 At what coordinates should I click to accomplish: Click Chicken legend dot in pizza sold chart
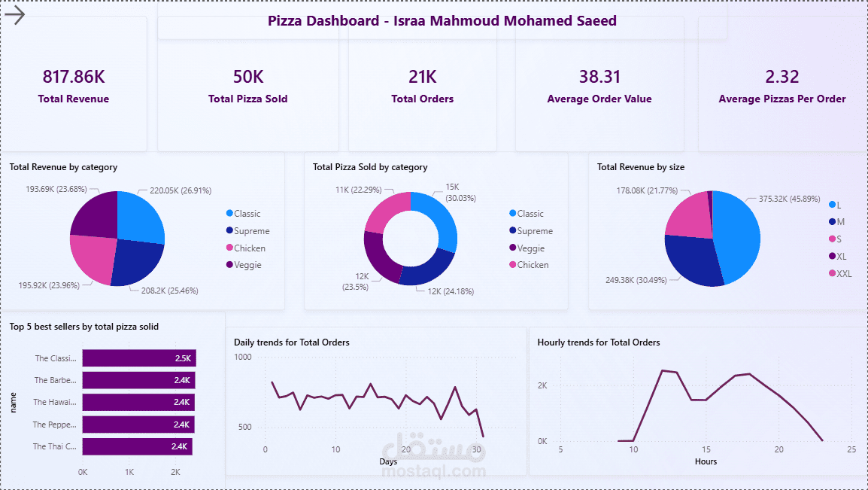click(x=513, y=265)
